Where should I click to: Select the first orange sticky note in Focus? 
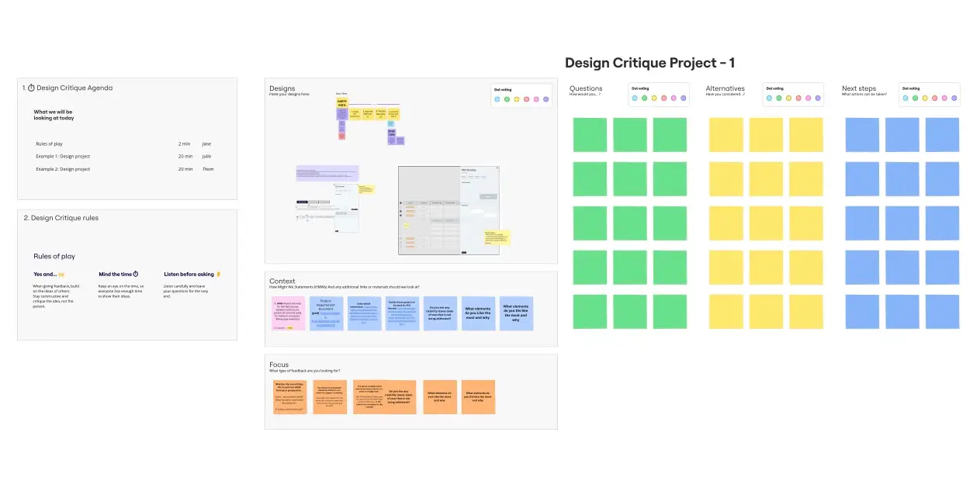pos(288,396)
